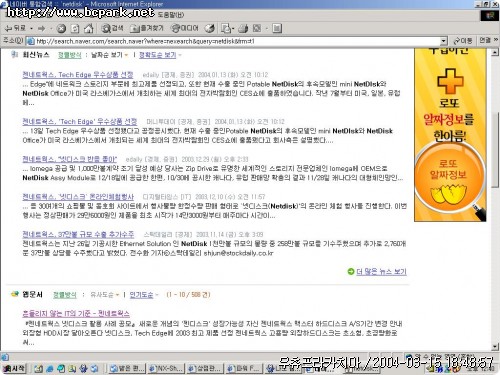Open news '넷디스크 반응 좋아'

pos(70,159)
